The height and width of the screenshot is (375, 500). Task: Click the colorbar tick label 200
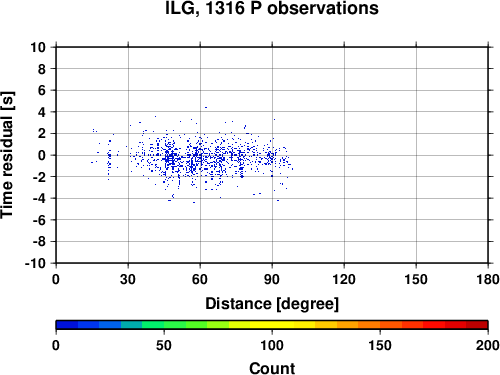(x=488, y=345)
